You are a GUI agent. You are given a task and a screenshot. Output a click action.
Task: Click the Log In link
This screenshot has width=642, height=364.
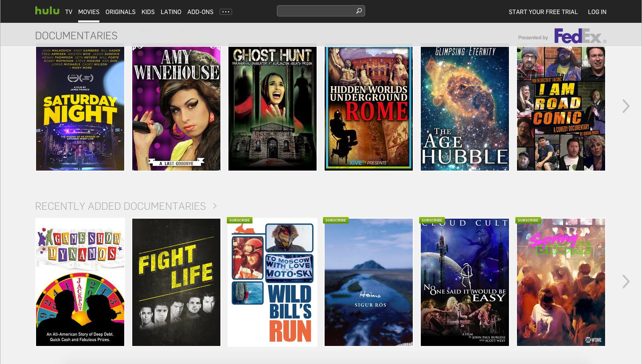pos(597,12)
